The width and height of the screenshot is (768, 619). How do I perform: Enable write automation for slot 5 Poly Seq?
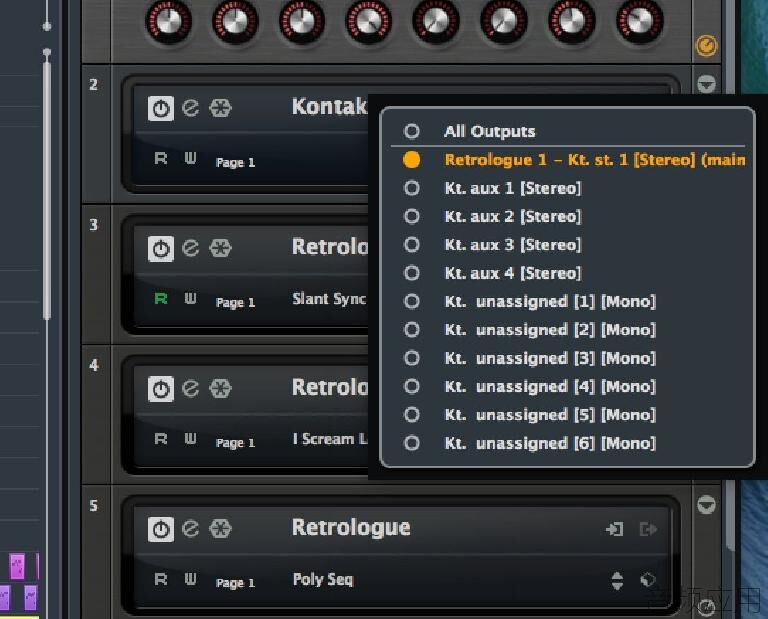tap(190, 579)
